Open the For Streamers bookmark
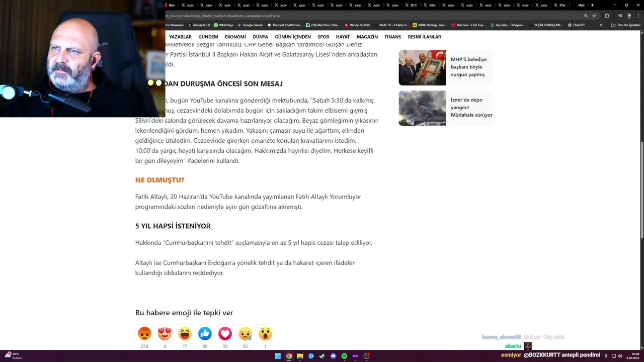Image resolution: width=644 pixels, height=362 pixels. [x=175, y=25]
